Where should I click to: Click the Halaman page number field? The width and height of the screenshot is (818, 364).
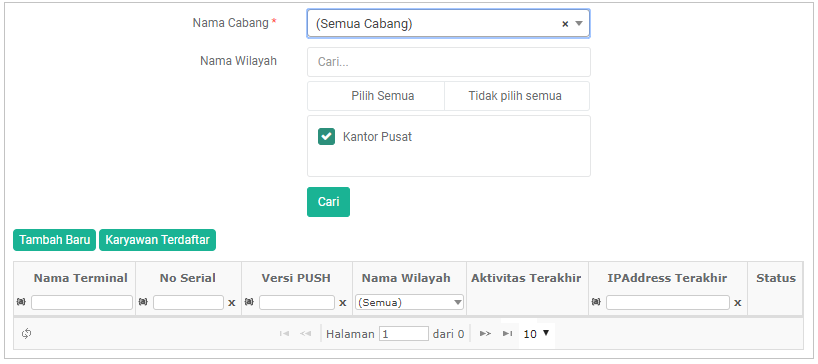click(x=404, y=334)
